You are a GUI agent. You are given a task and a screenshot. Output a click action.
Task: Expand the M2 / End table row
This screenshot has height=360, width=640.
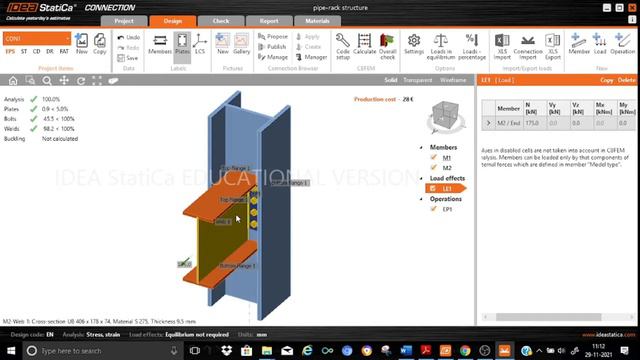(488, 123)
